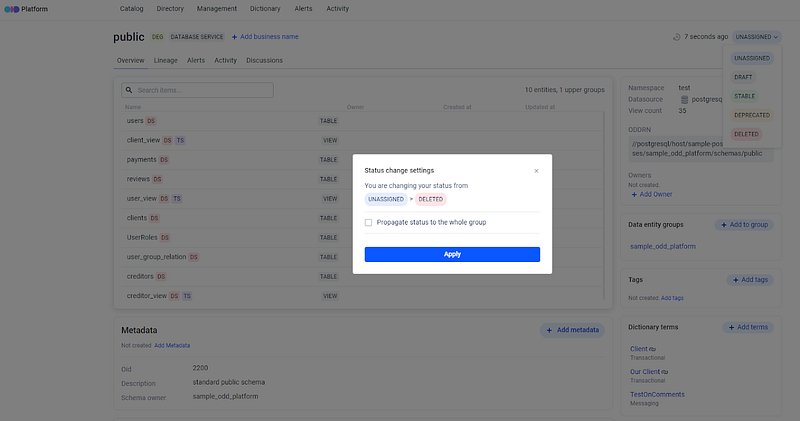Screen dimensions: 800x421
Task: Select the DRAFT status option
Action: coord(743,77)
